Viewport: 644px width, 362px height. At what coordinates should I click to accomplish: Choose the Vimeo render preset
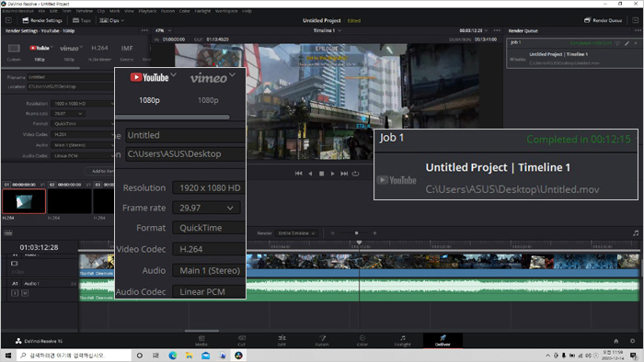click(69, 48)
